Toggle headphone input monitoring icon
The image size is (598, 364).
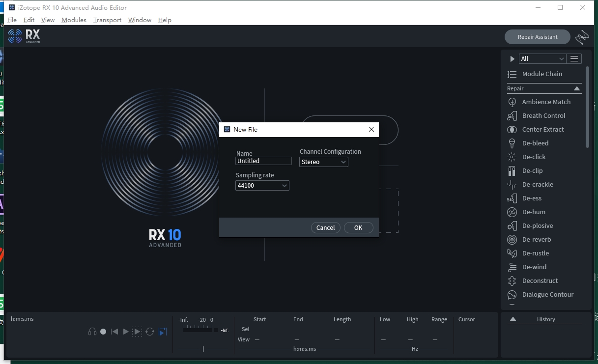[92, 332]
